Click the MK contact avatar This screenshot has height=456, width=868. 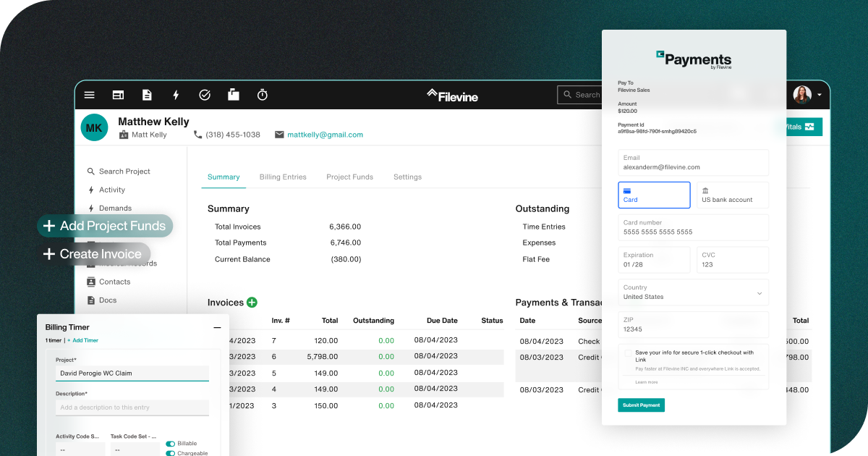point(94,127)
